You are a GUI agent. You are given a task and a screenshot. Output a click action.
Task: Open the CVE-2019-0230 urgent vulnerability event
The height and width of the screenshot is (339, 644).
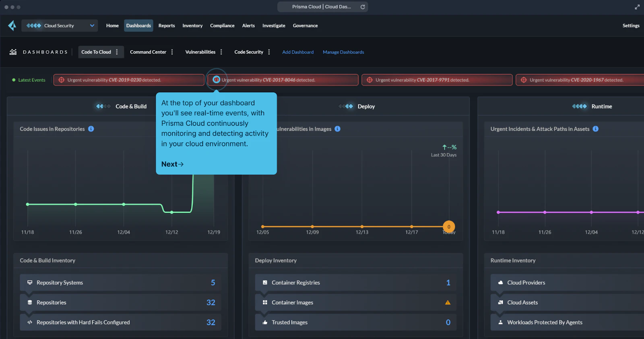pos(129,80)
